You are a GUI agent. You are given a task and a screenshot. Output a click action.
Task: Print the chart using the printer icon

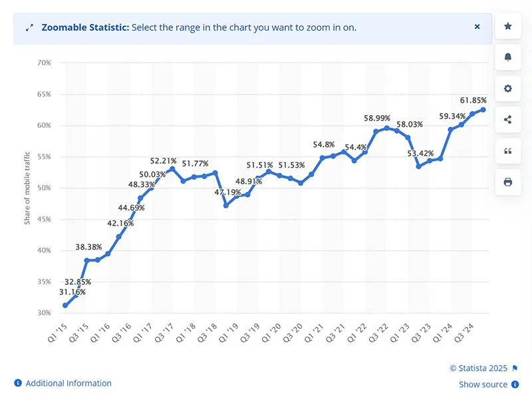tap(507, 182)
